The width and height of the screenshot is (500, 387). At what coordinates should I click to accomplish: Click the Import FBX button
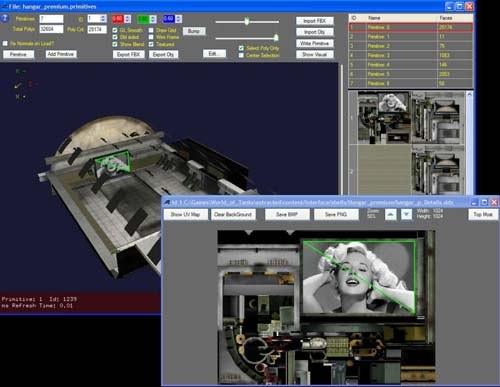[314, 21]
